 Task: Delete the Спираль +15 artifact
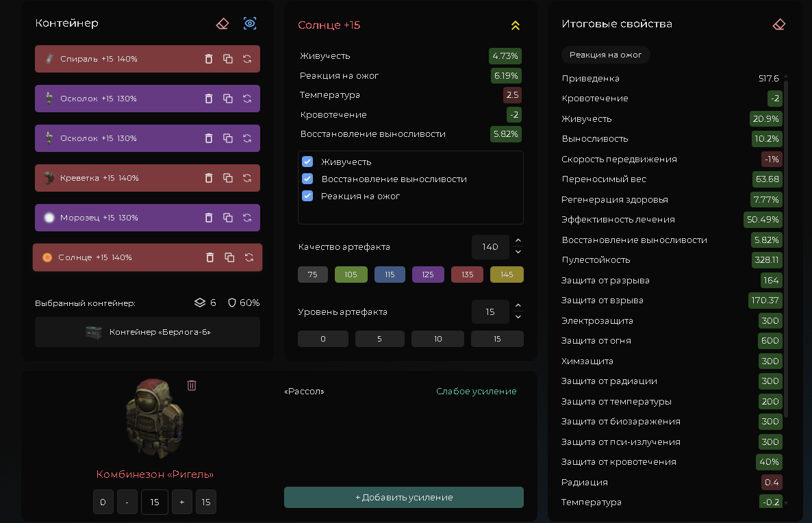coord(209,59)
